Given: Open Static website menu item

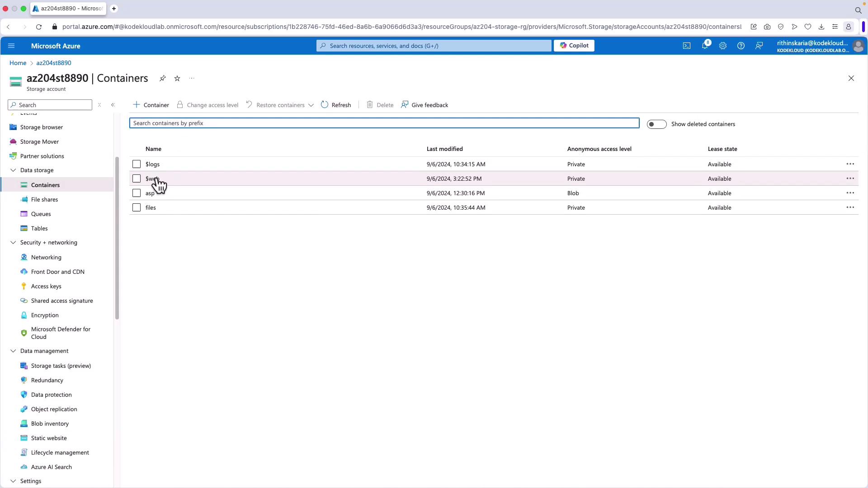Looking at the screenshot, I should pyautogui.click(x=49, y=438).
